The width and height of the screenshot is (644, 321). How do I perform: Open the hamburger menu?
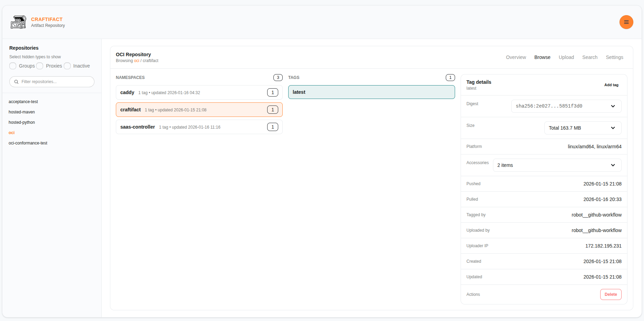[626, 22]
